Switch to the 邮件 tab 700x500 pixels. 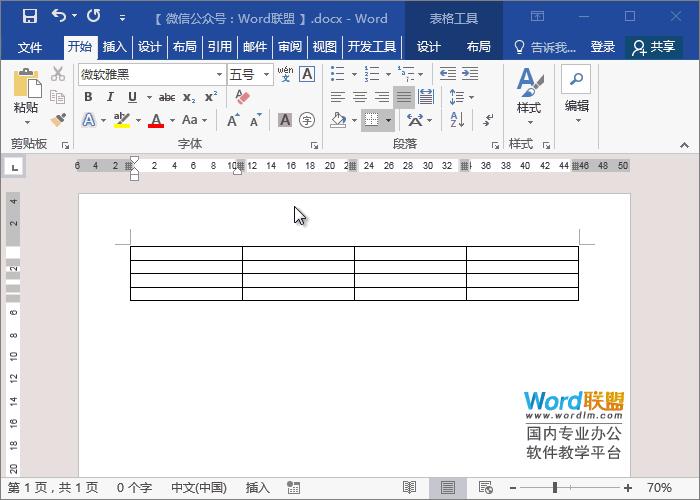(x=255, y=47)
